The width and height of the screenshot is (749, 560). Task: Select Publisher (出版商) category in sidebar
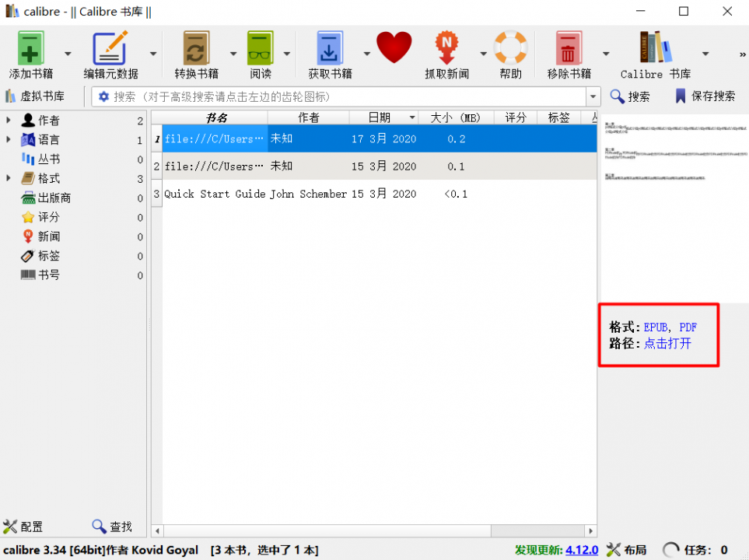pyautogui.click(x=46, y=198)
